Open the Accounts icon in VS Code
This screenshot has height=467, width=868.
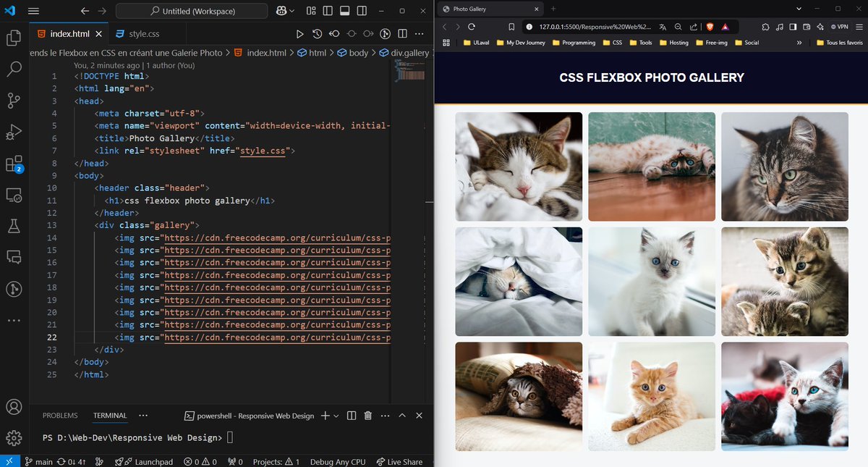14,407
